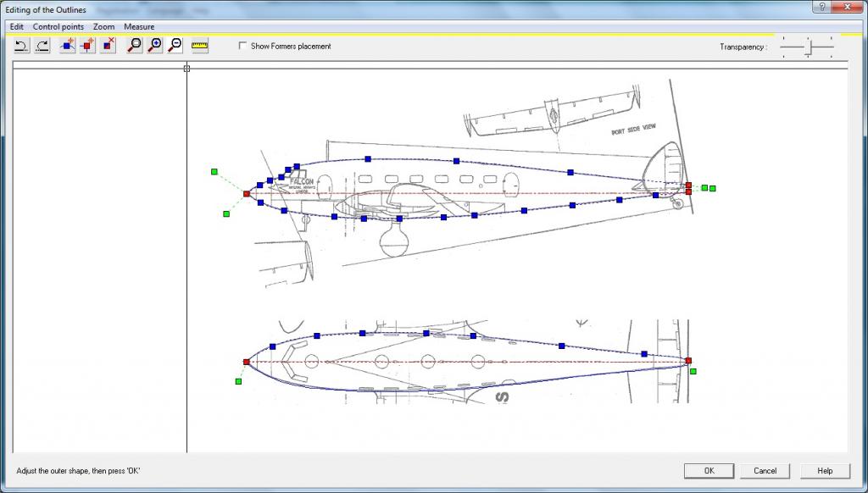Click the red nose point of side view outline
Viewport: 868px width, 493px height.
pyautogui.click(x=247, y=194)
